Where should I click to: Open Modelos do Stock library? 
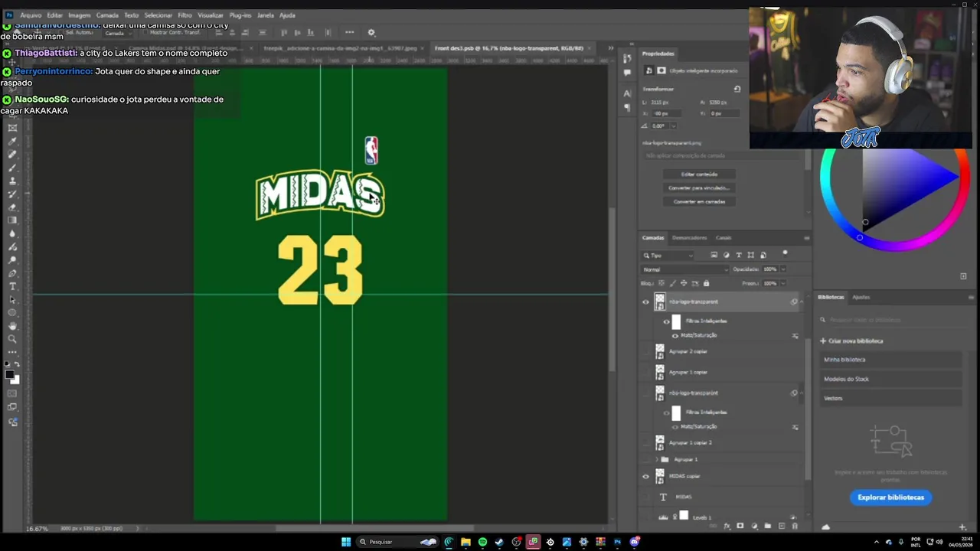[891, 379]
